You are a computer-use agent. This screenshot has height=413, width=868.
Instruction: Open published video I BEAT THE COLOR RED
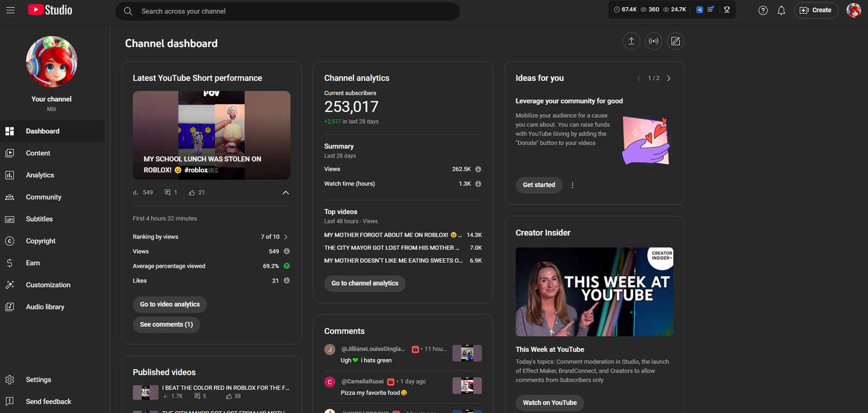(x=226, y=388)
